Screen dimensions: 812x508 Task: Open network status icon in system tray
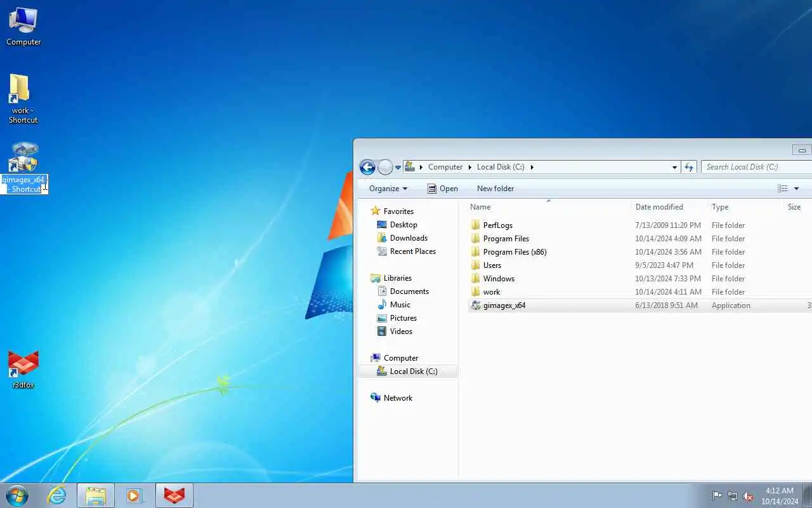tap(733, 496)
